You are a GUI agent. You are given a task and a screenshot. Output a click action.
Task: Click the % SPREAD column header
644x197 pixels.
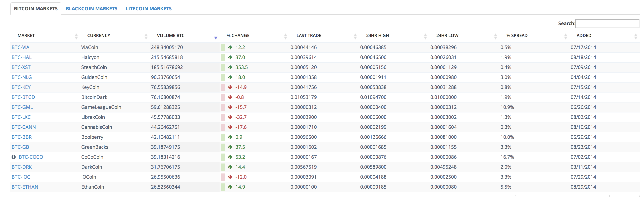517,35
